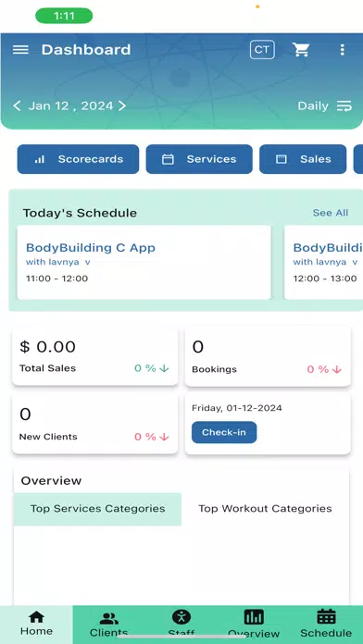Select the Friday, 01-12-2024 date text

coord(237,408)
